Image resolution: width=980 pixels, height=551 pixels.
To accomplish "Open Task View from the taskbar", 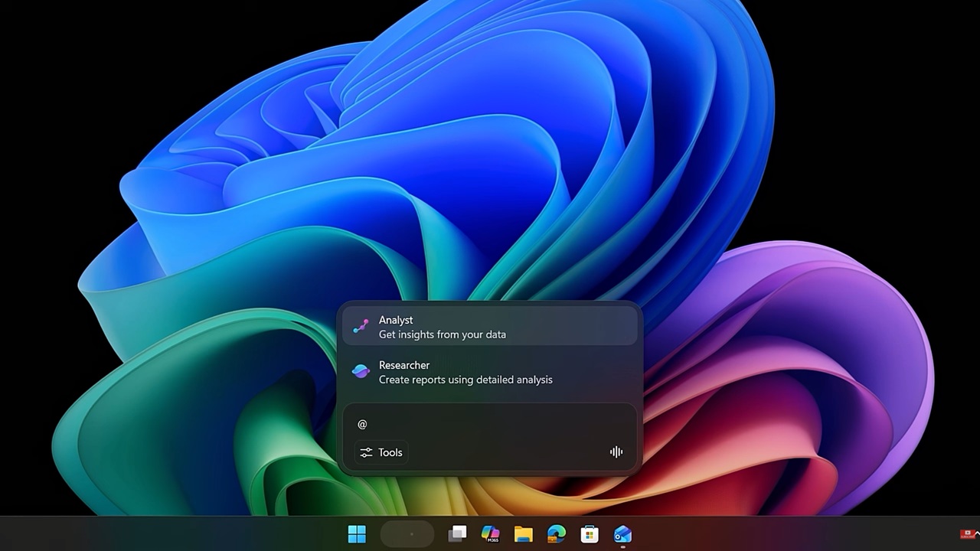I will [457, 533].
